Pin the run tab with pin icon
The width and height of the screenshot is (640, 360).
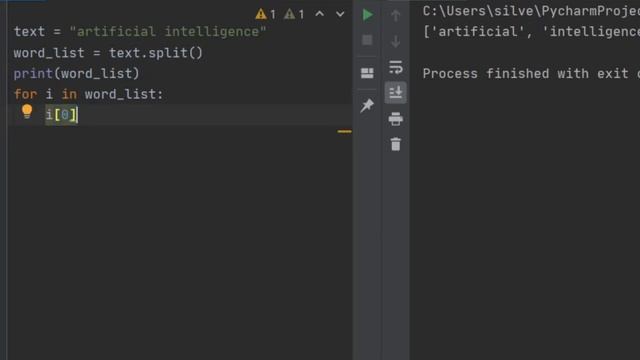pyautogui.click(x=367, y=105)
